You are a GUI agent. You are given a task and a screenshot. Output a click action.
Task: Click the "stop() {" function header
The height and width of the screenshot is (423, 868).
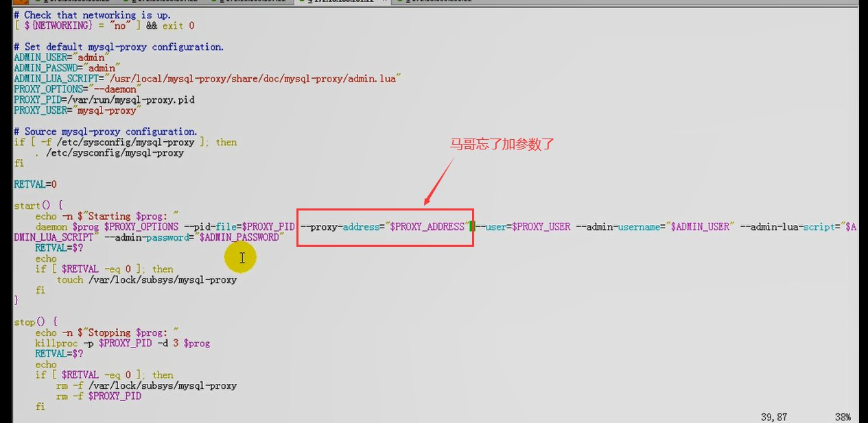[x=35, y=322]
